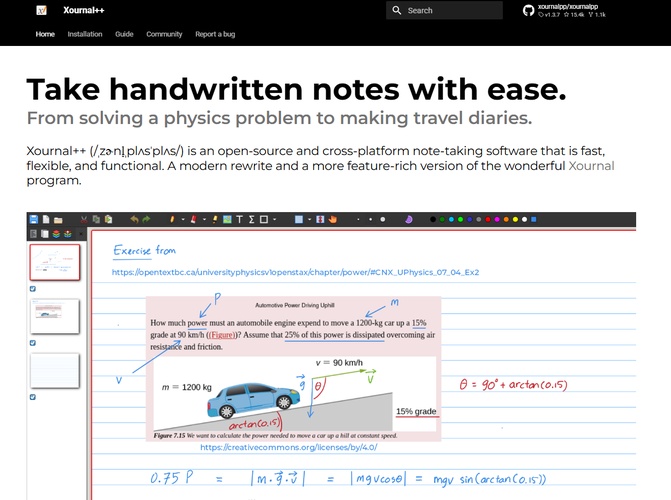This screenshot has height=500, width=671.
Task: Click the Xournal++ site title
Action: [84, 10]
